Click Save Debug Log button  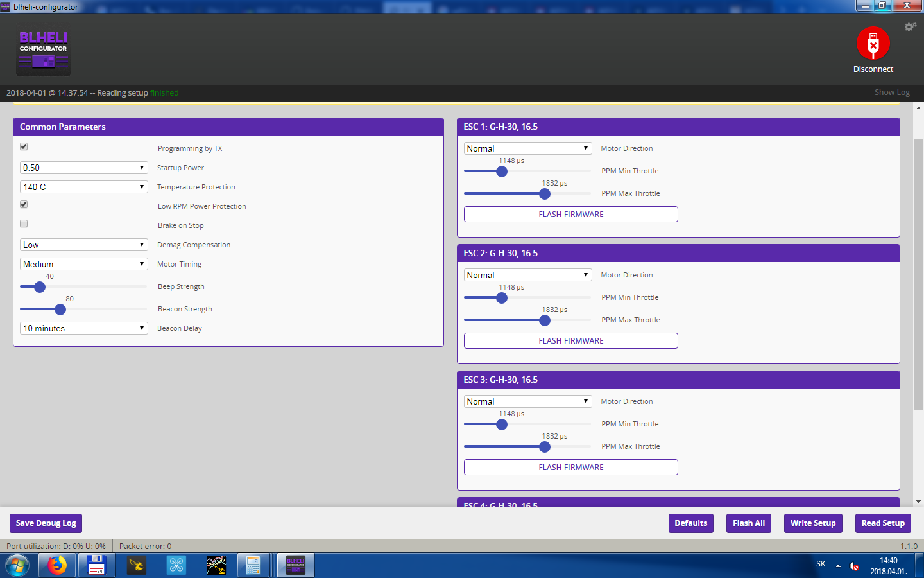tap(46, 523)
